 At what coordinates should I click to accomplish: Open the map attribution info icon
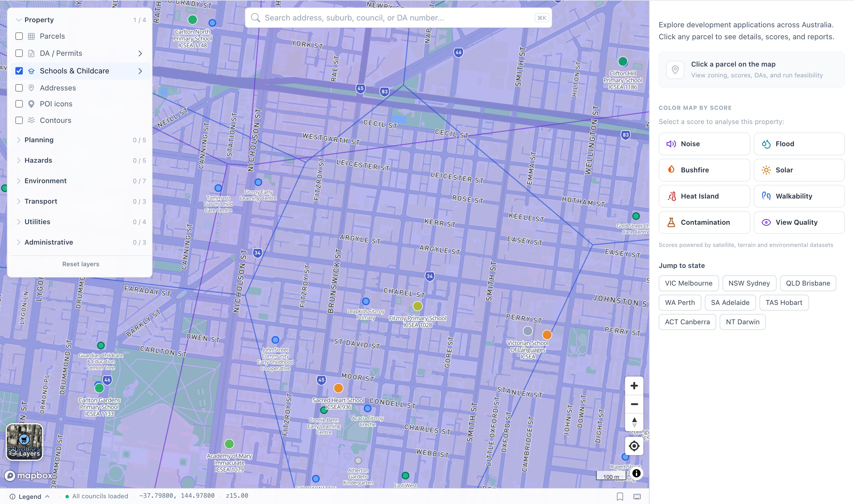[x=636, y=473]
